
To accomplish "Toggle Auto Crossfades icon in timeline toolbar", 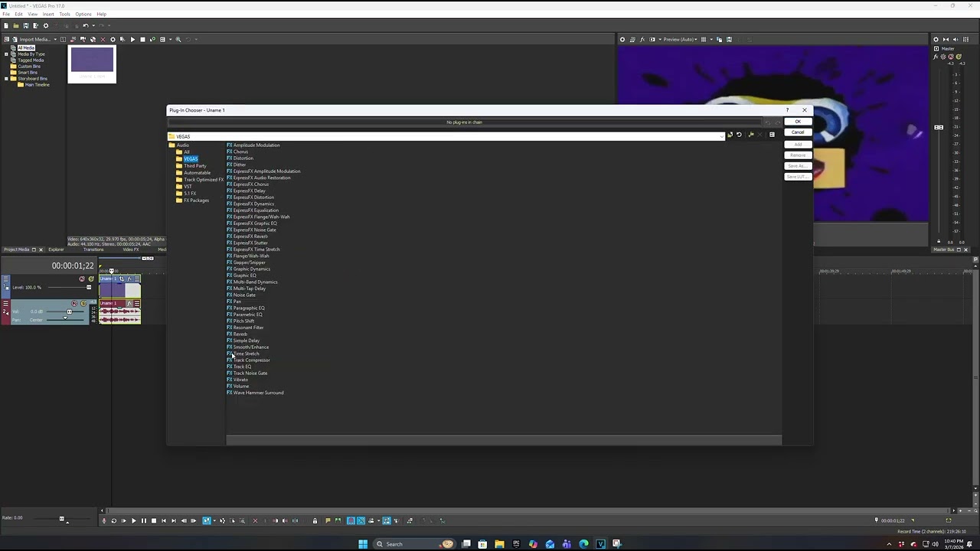I will point(361,520).
